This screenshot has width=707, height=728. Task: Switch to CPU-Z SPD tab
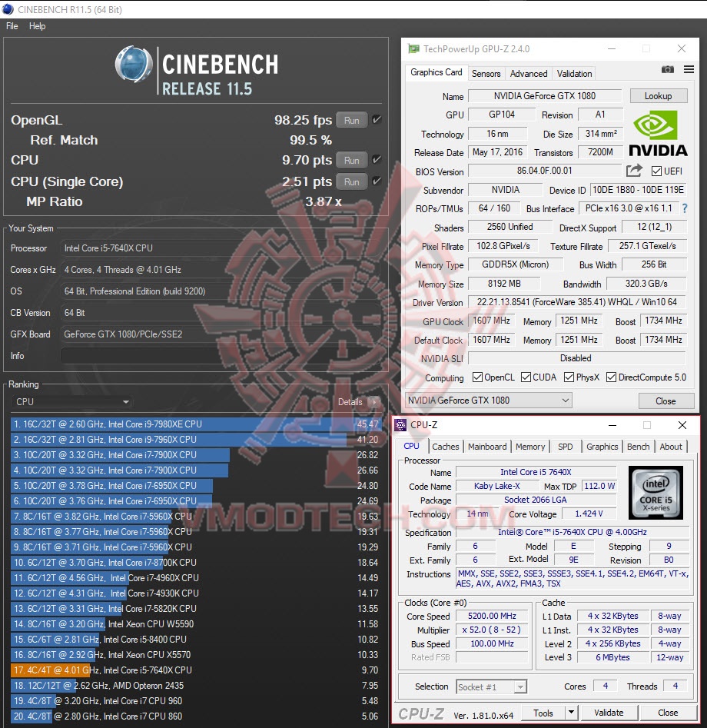[565, 447]
